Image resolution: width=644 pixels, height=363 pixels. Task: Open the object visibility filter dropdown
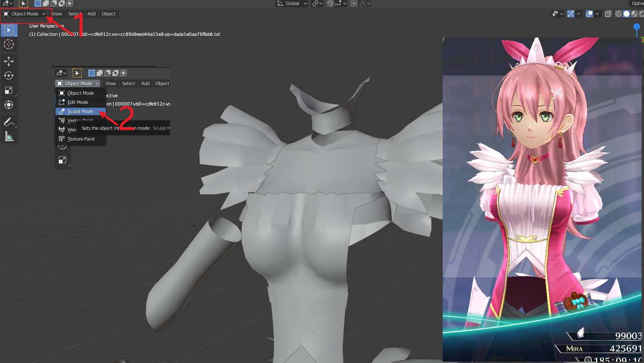click(x=558, y=14)
